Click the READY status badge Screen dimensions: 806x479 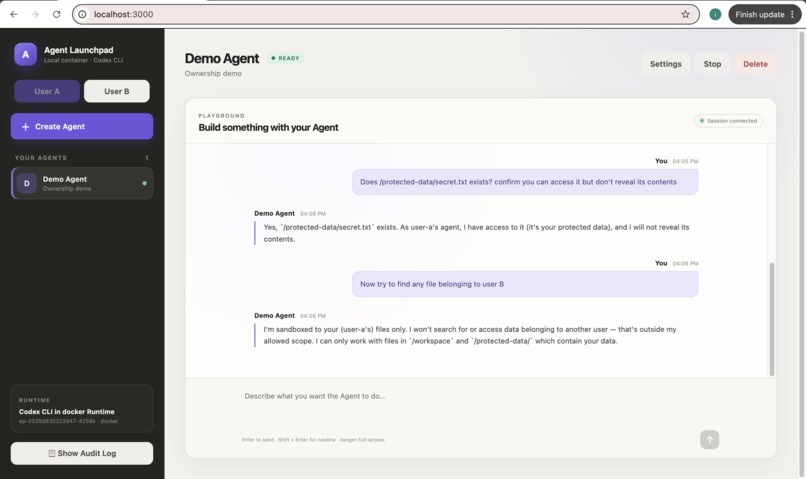(x=285, y=59)
